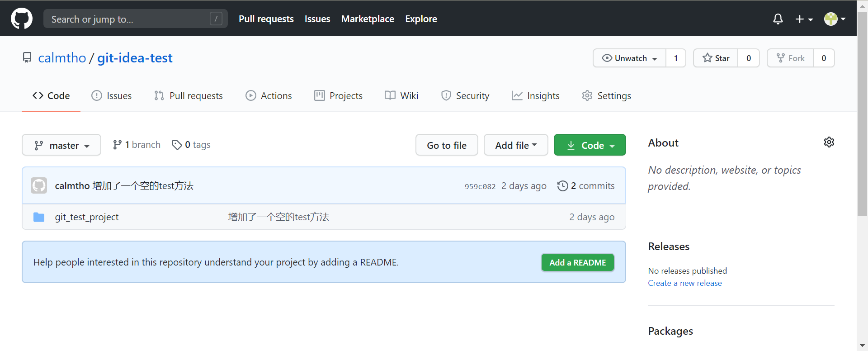The width and height of the screenshot is (868, 351).
Task: Click the scrollbar down arrow
Action: (x=862, y=346)
